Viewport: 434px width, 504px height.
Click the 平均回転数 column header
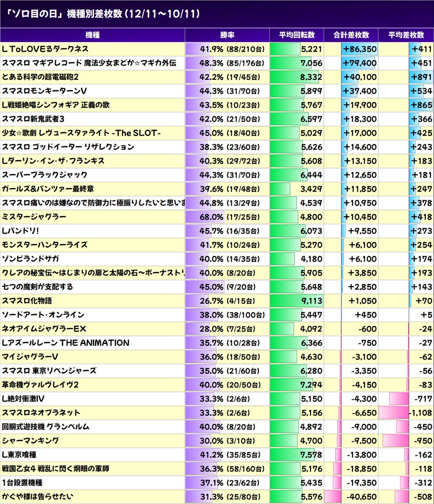(296, 35)
